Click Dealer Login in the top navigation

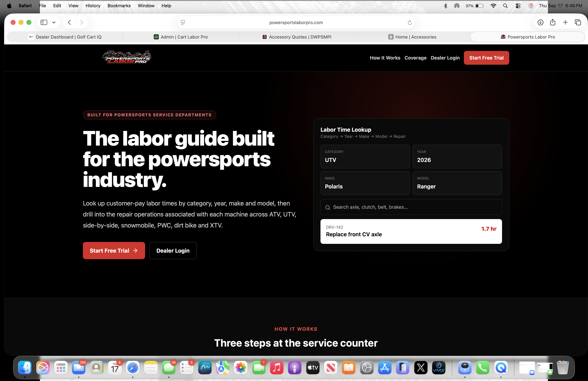(x=445, y=58)
